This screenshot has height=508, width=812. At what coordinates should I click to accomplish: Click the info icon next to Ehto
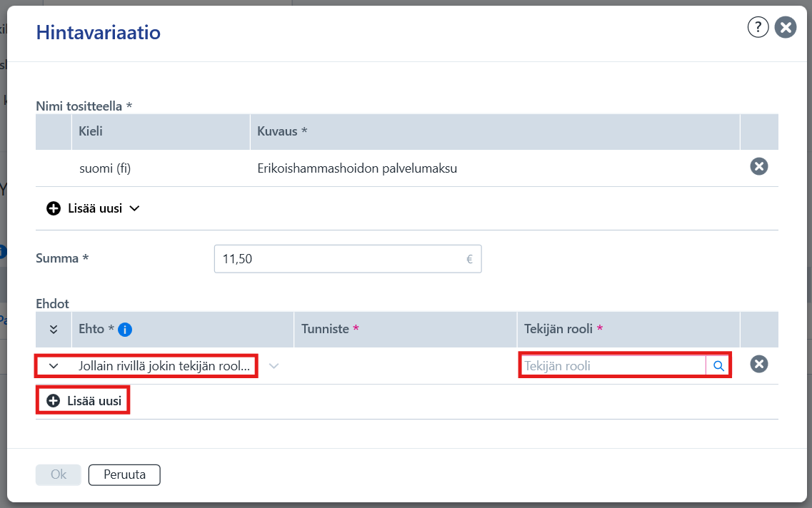pyautogui.click(x=125, y=330)
